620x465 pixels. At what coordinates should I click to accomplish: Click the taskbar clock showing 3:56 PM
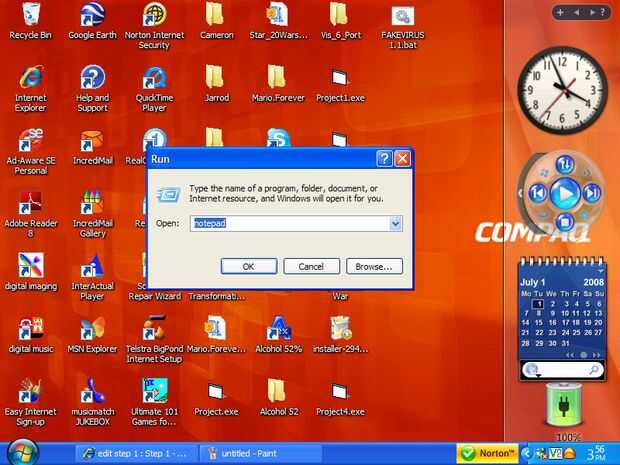(x=596, y=453)
